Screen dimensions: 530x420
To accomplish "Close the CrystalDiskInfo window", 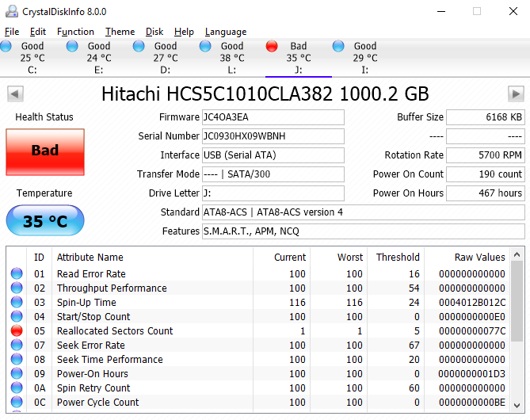I will coord(513,12).
